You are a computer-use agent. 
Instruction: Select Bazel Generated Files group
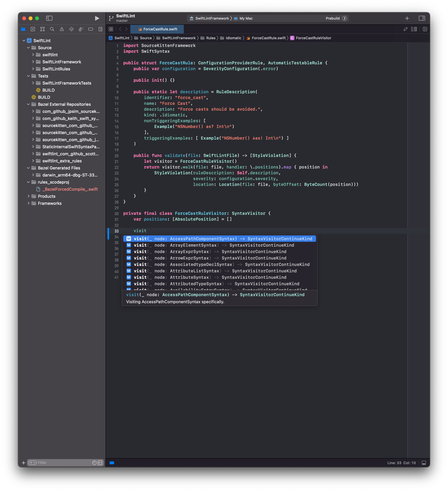[62, 168]
